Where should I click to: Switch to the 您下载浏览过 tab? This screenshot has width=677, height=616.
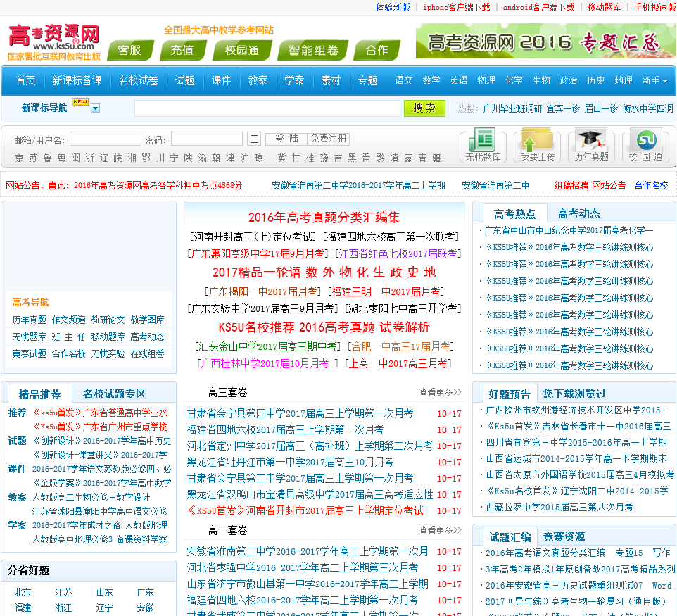coord(575,394)
